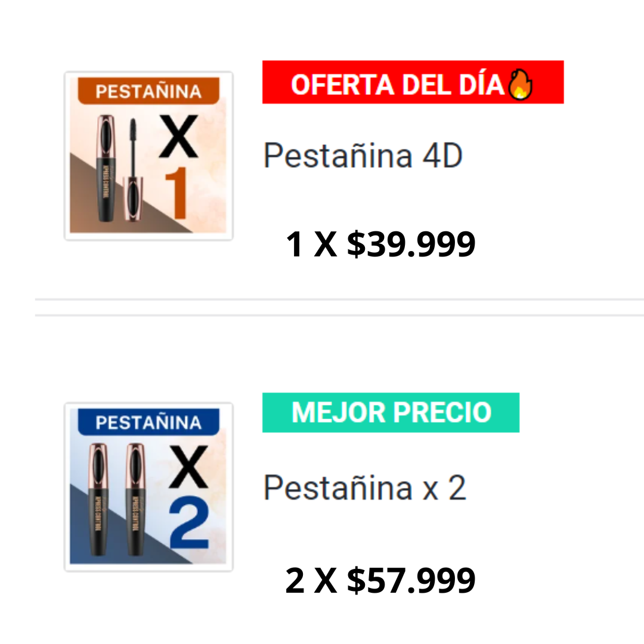The width and height of the screenshot is (644, 644).
Task: Select the Pestañina X2 product thumbnail
Action: point(148,487)
